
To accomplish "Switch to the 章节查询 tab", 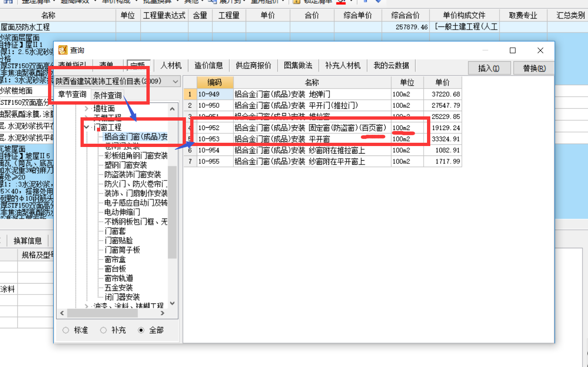I will click(72, 94).
